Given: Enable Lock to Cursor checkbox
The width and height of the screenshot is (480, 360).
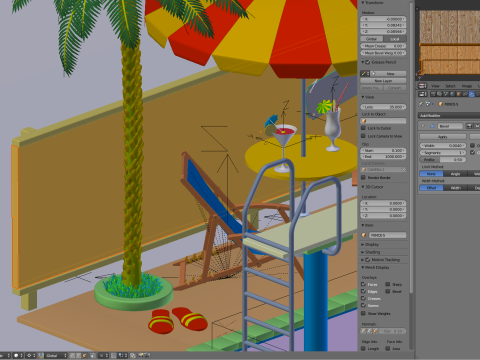Looking at the screenshot, I should 363,128.
